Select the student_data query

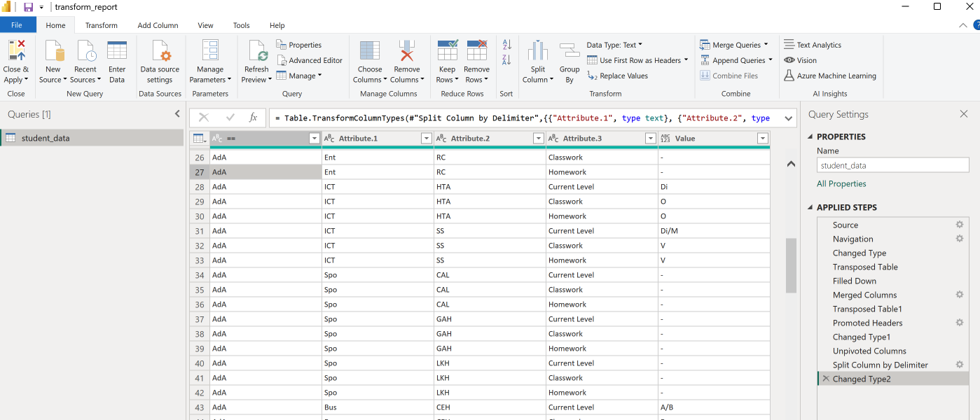click(x=92, y=138)
